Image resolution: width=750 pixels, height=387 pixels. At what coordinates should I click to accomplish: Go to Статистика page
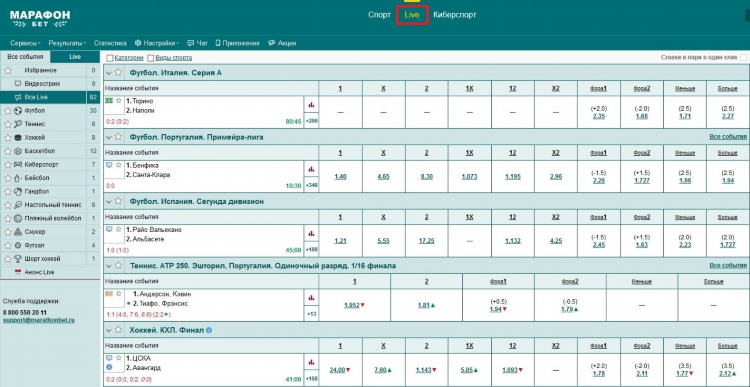pyautogui.click(x=110, y=43)
